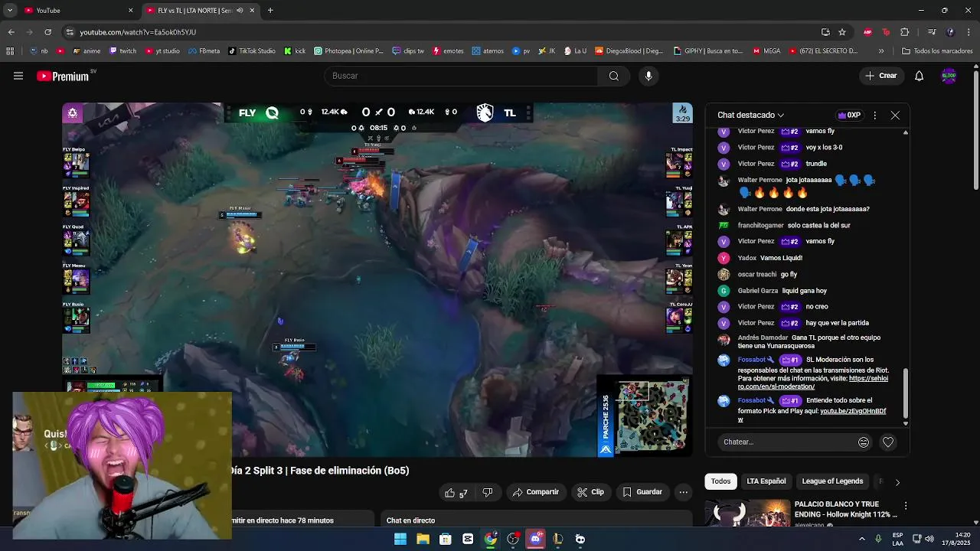Expand the Chat destacado dropdown
Screen dimensions: 980x551
[750, 115]
